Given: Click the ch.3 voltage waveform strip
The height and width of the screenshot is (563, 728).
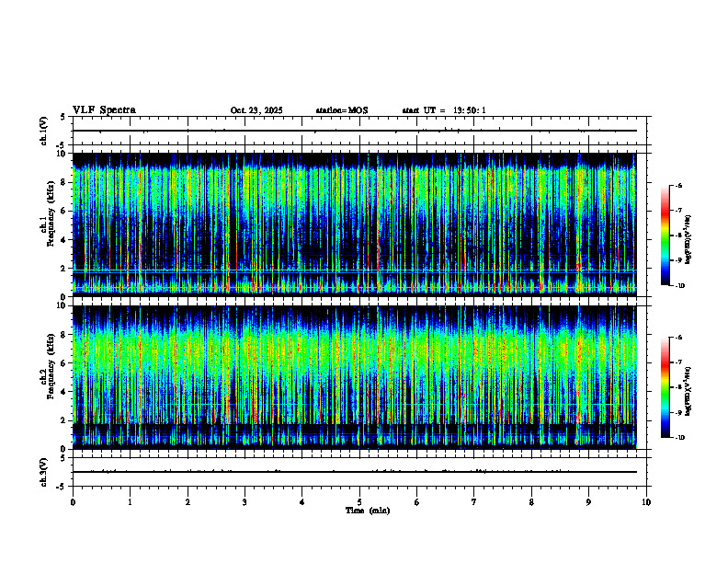Looking at the screenshot, I should [359, 472].
